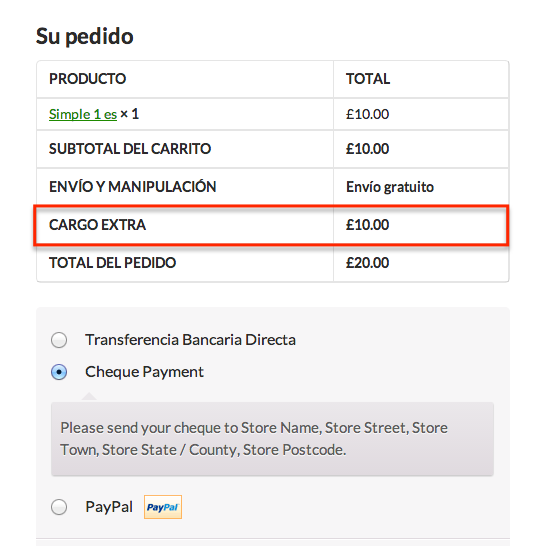
Task: Click the ENVÍO Y MANIPULACIÓN label
Action: click(132, 187)
